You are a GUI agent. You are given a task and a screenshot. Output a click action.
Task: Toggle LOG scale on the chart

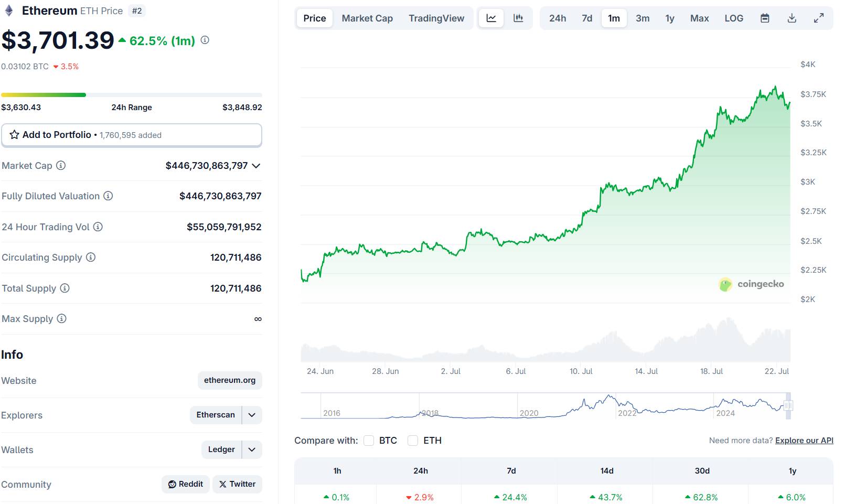pyautogui.click(x=734, y=18)
